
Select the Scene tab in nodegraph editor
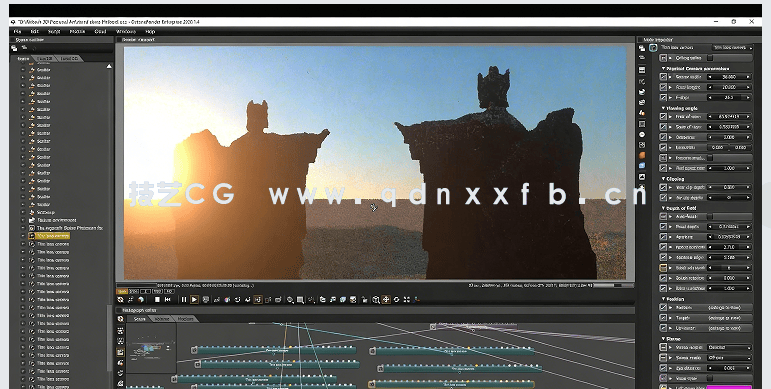coord(140,319)
